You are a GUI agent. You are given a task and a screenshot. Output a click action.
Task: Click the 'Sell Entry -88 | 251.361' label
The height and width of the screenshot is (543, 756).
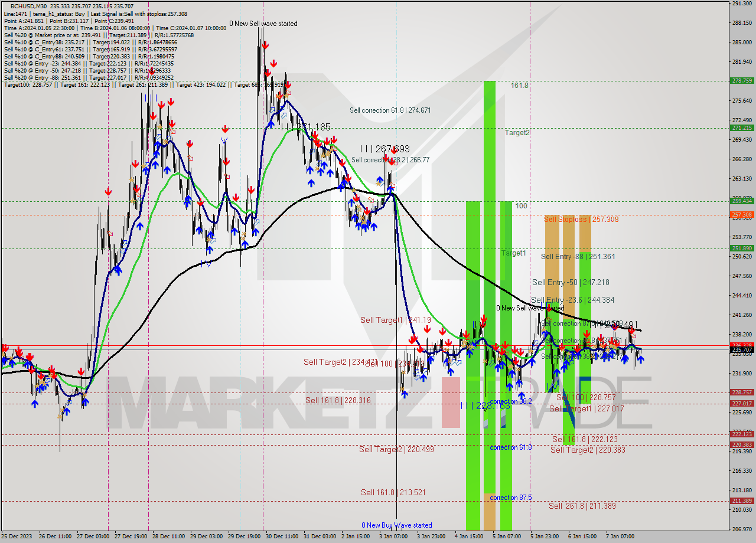578,257
